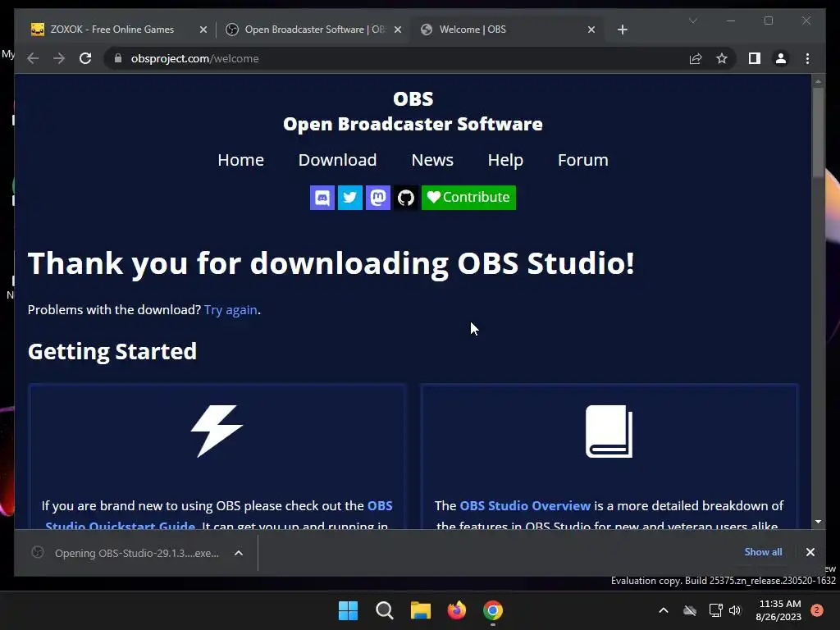Go back to the previous page
The width and height of the screenshot is (840, 630).
pyautogui.click(x=33, y=58)
